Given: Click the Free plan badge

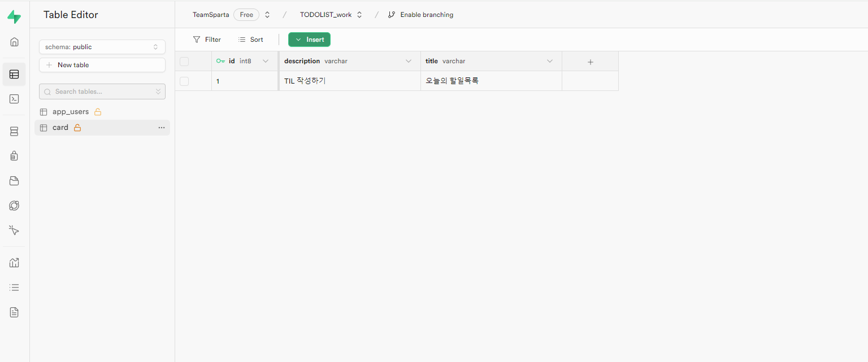Looking at the screenshot, I should pos(246,15).
